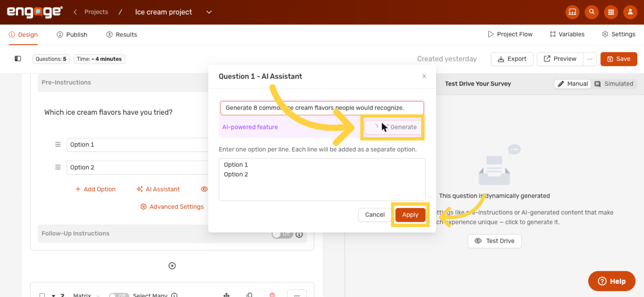Click the Test Drive button
Image resolution: width=644 pixels, height=297 pixels.
click(494, 241)
